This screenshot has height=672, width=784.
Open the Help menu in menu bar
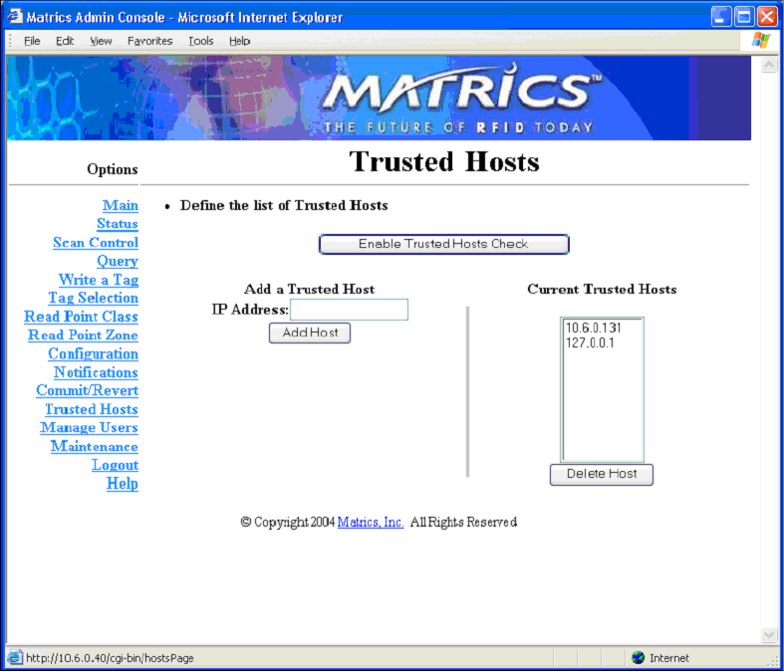point(239,41)
